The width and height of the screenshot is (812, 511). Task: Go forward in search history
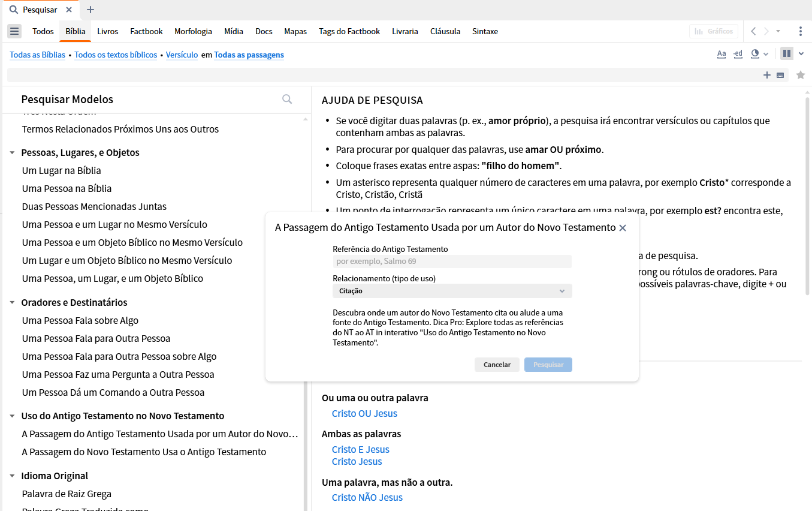tap(766, 31)
